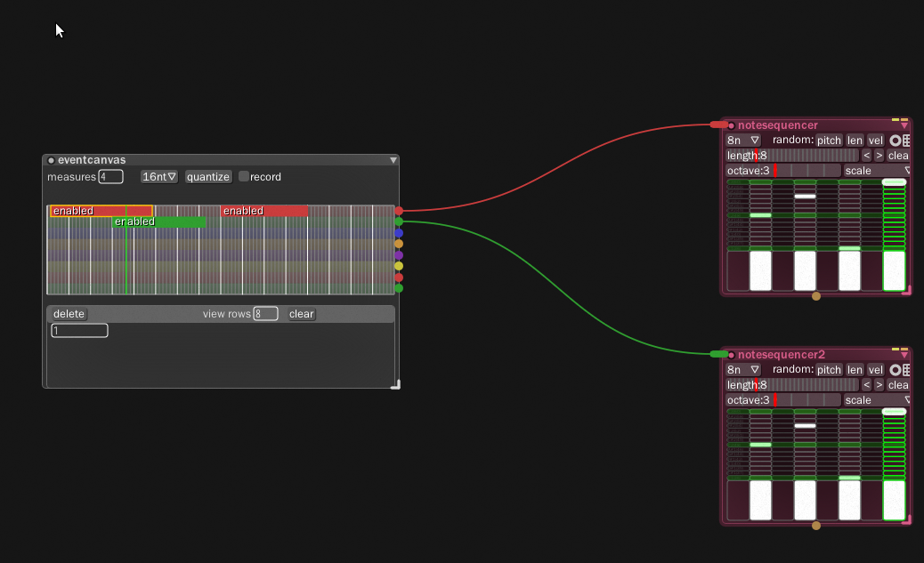Randomize pitch on notesequencer
The height and width of the screenshot is (563, 924).
[828, 140]
